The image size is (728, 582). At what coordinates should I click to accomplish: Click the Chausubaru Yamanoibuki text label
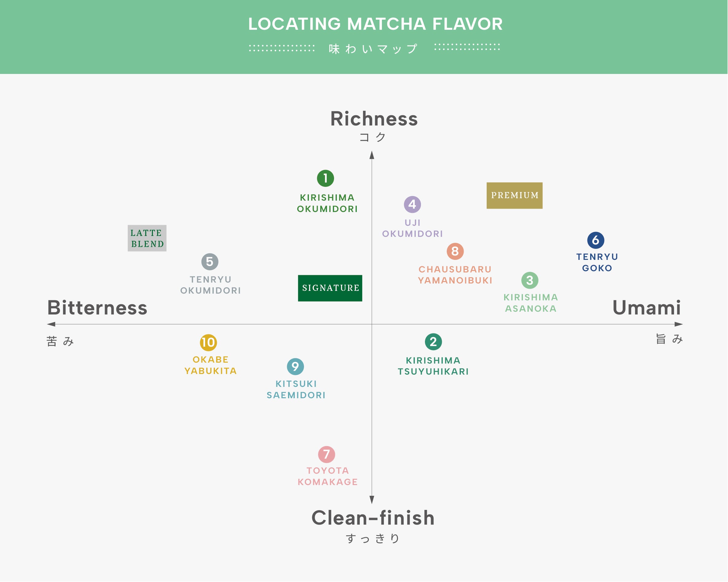coord(455,275)
